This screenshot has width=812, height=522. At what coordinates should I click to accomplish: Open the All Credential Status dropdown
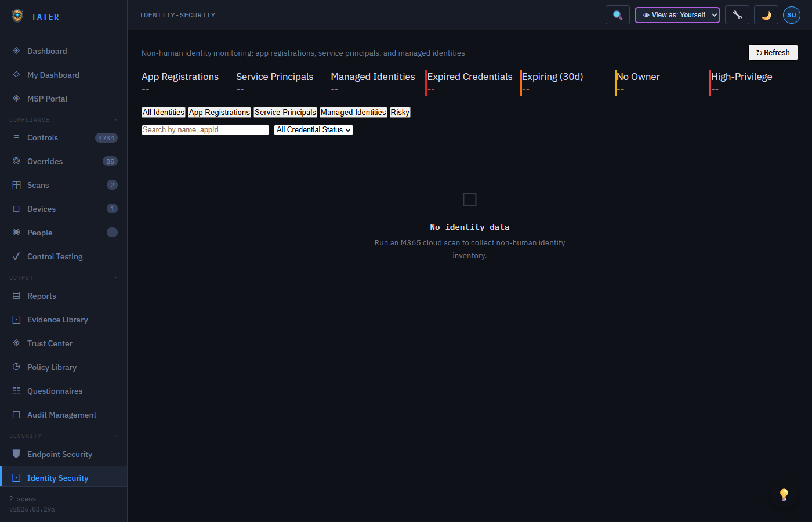(314, 130)
